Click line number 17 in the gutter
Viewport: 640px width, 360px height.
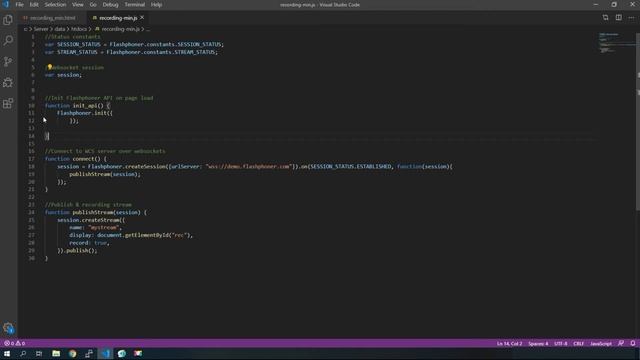pyautogui.click(x=31, y=159)
